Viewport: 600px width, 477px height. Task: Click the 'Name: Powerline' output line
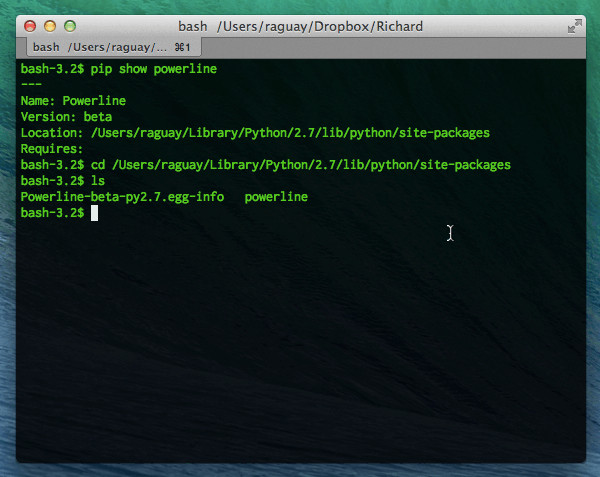pyautogui.click(x=73, y=101)
